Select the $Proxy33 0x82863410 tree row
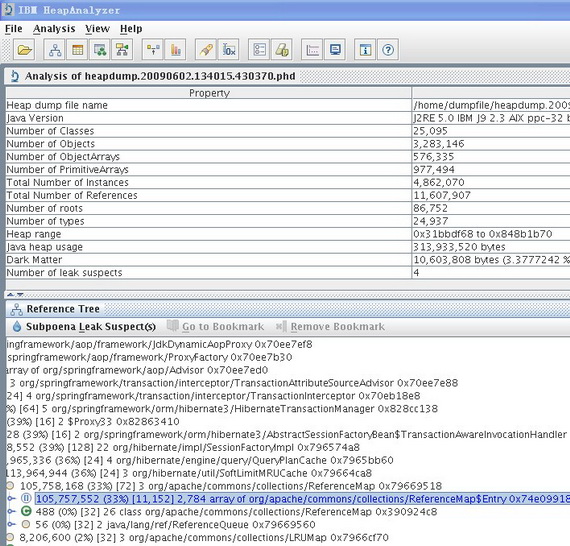Image resolution: width=570 pixels, height=546 pixels. (93, 422)
